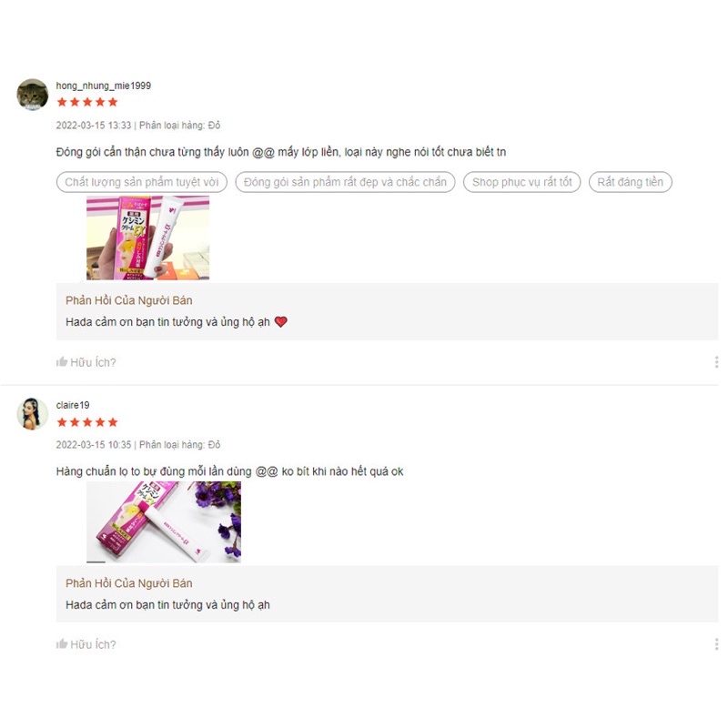
Task: Click username claire19
Action: 73,405
